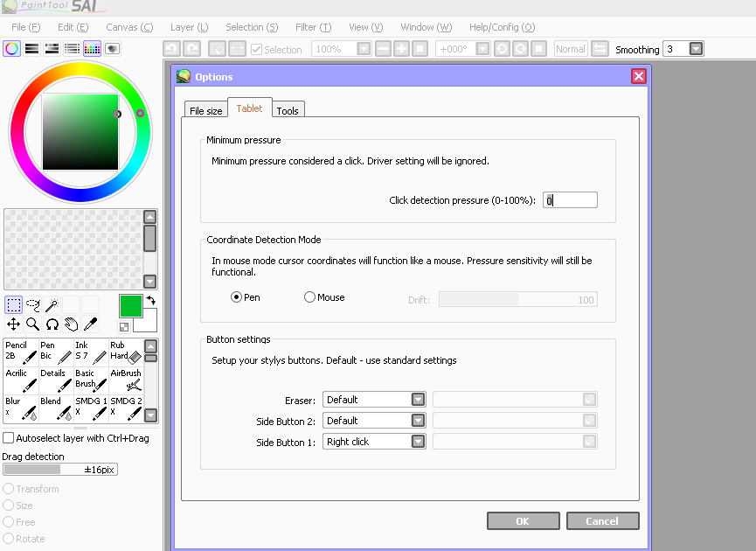Image resolution: width=756 pixels, height=551 pixels.
Task: Select the Magic Wand tool
Action: 52,305
